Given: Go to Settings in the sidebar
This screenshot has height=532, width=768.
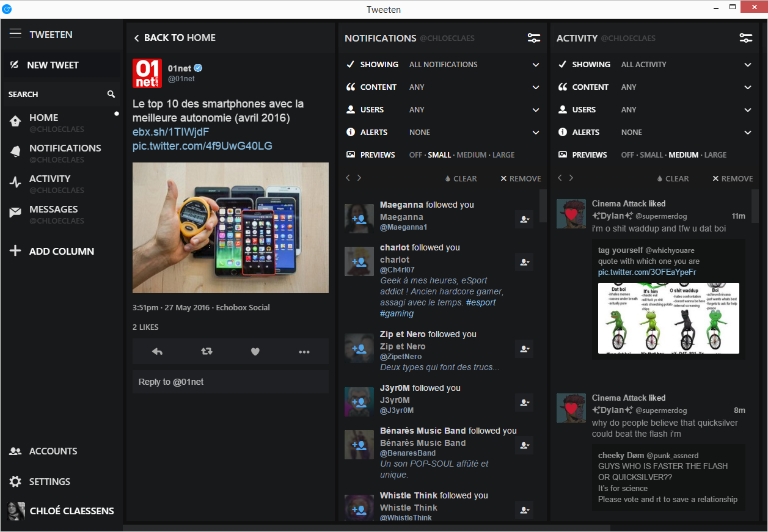Looking at the screenshot, I should coord(49,481).
